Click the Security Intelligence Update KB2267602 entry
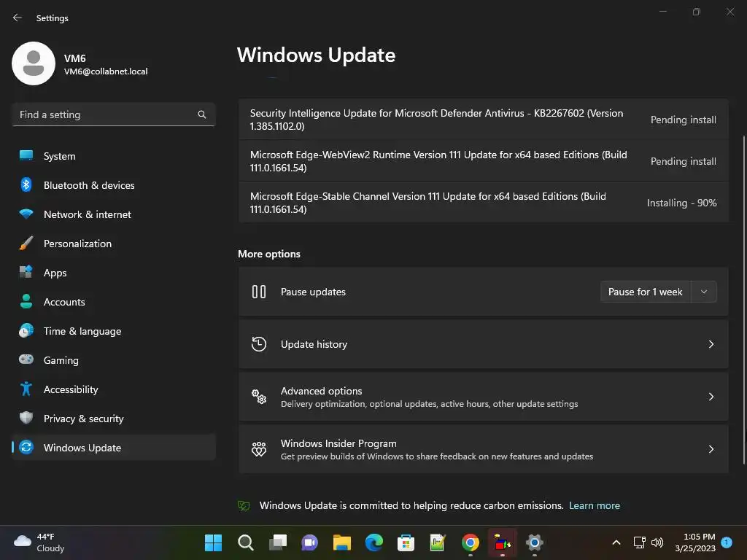This screenshot has height=560, width=747. point(484,120)
